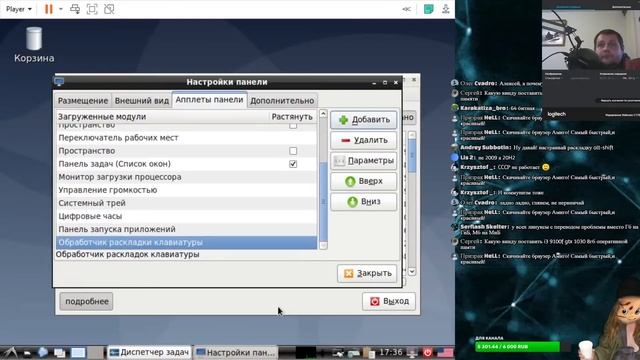Open the green notes icon in Player toolbar
Image resolution: width=640 pixels, height=360 pixels.
(x=429, y=9)
